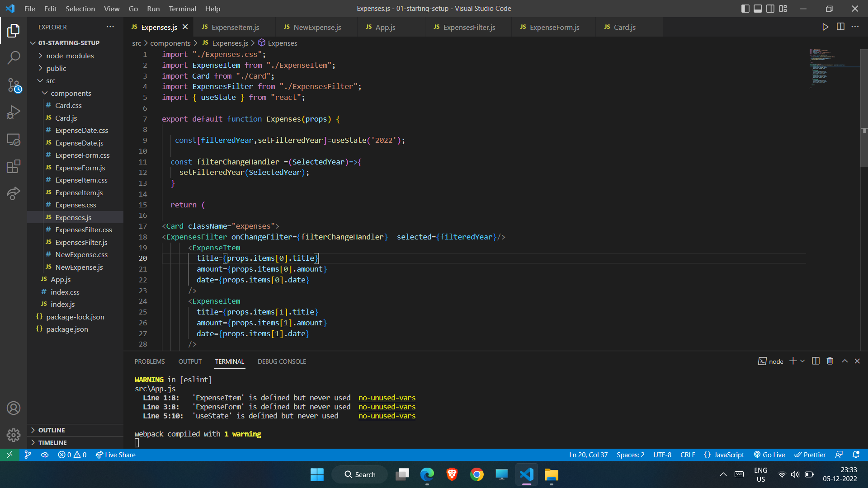Kill terminal with the trash icon
The image size is (868, 488).
(830, 361)
